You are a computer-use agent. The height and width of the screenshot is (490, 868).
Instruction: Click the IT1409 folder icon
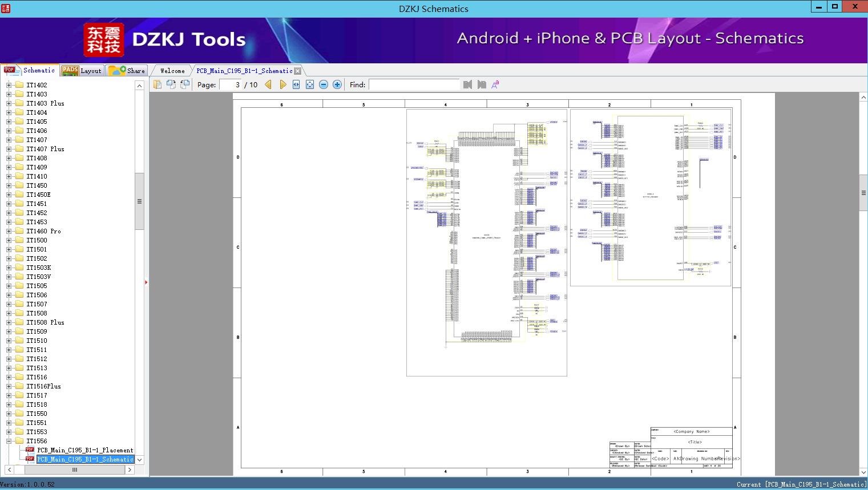(x=19, y=167)
